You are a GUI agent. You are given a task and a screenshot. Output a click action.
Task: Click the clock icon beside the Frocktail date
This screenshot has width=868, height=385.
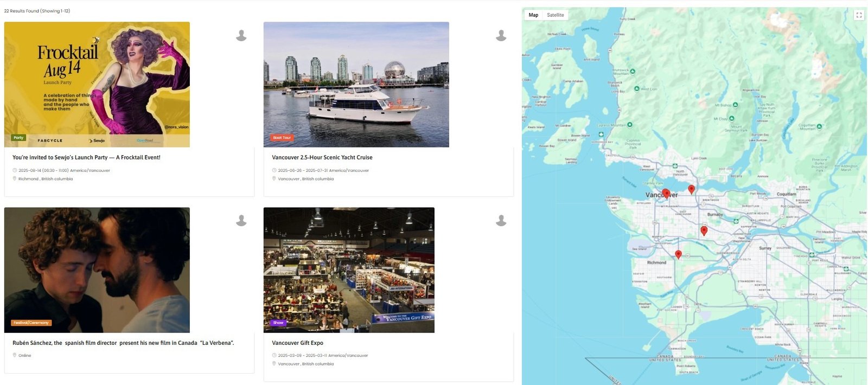click(15, 170)
